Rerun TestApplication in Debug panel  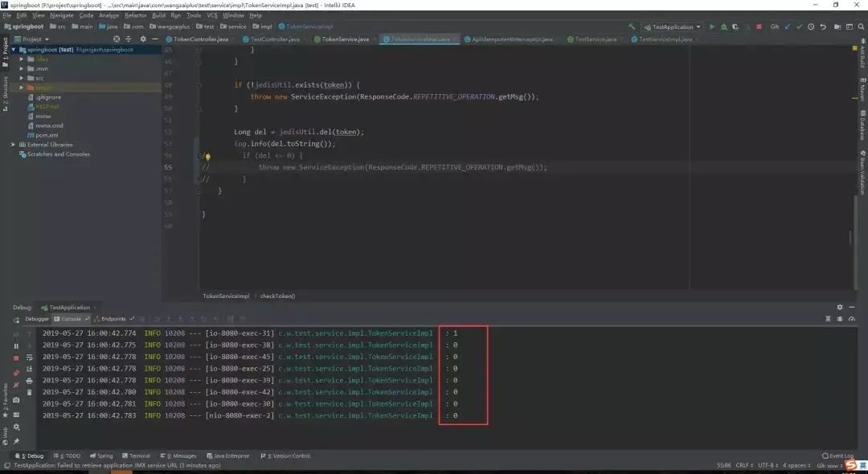click(x=16, y=320)
